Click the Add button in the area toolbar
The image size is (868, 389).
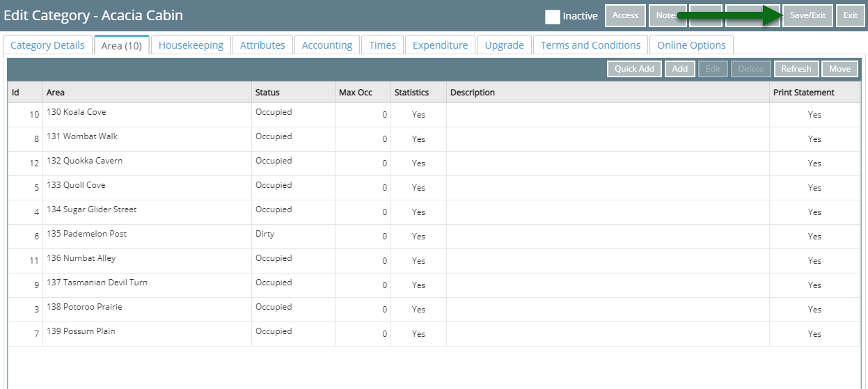click(x=680, y=69)
